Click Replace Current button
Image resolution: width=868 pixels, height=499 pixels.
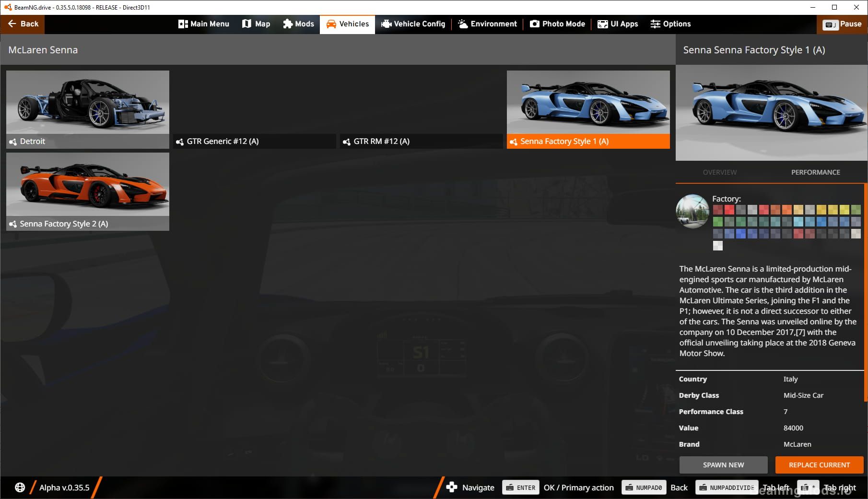click(820, 465)
